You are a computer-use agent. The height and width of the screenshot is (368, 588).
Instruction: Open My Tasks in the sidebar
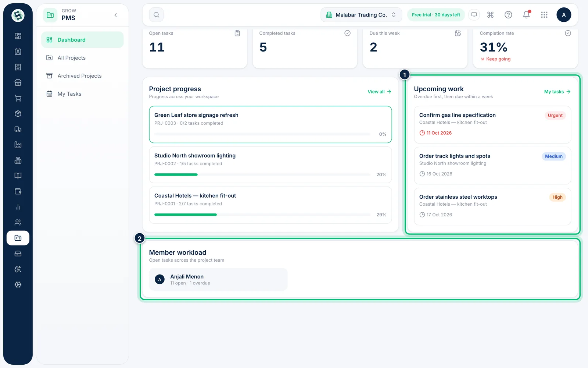point(82,94)
